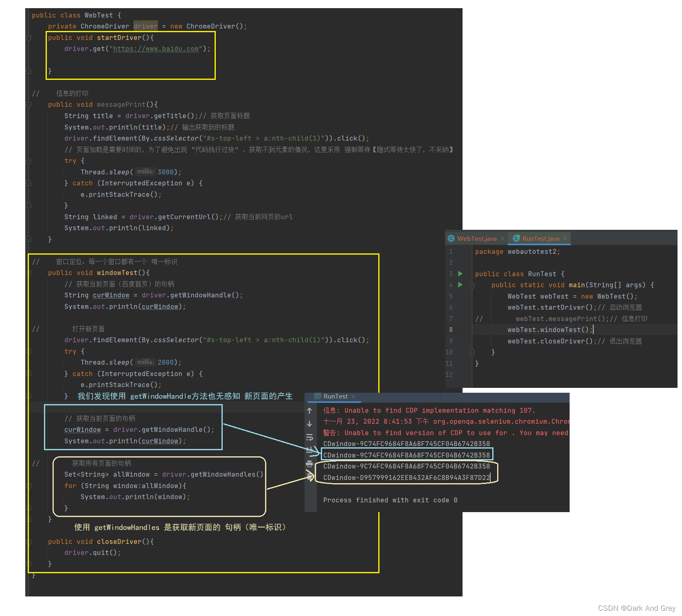Click the package webautotest2 statement

click(518, 251)
